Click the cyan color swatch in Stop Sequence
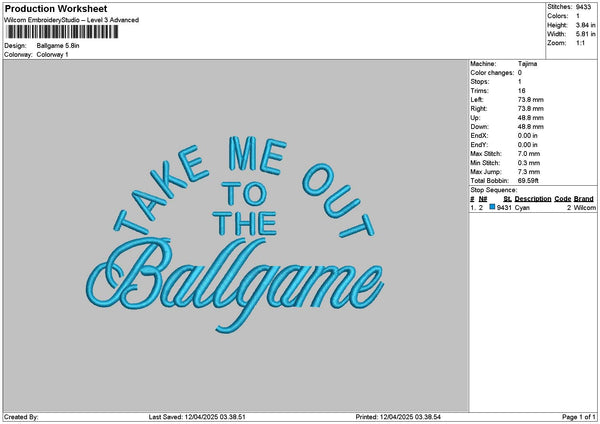Screen dimensions: 600x424 coord(492,207)
